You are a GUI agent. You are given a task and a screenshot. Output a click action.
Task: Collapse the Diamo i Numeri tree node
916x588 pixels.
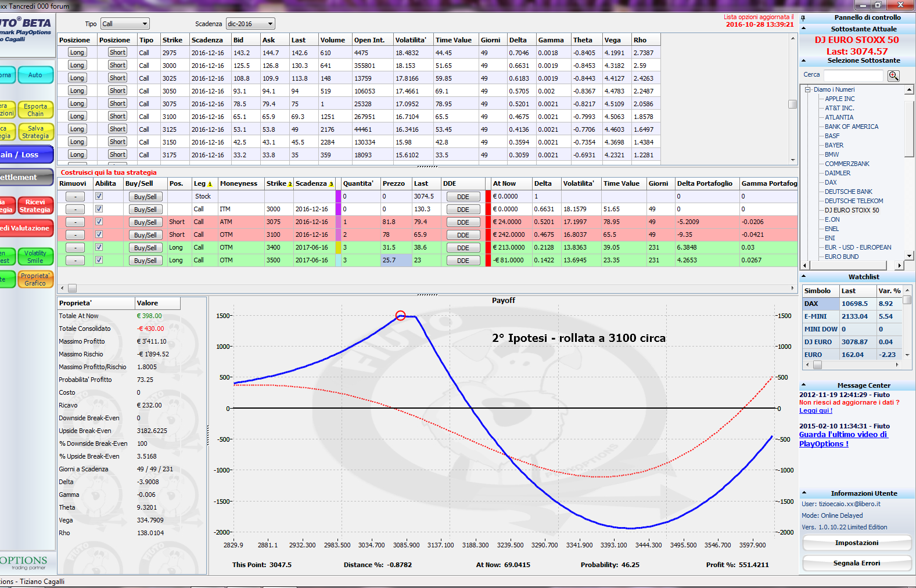807,89
